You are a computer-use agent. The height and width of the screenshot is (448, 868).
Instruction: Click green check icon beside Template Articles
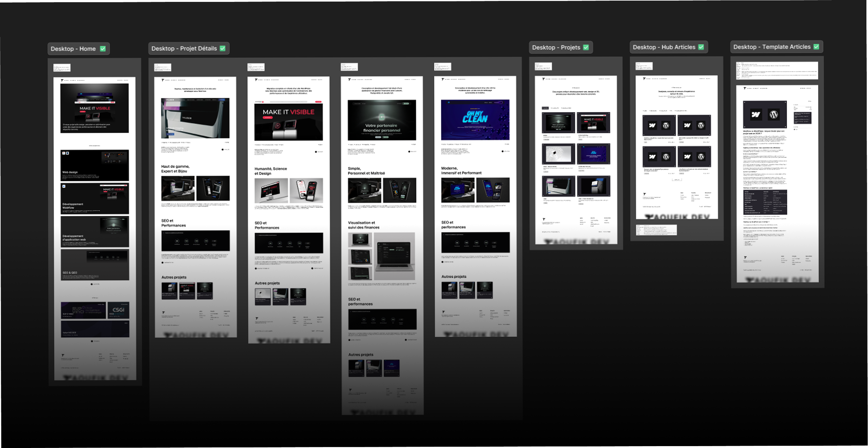(816, 46)
